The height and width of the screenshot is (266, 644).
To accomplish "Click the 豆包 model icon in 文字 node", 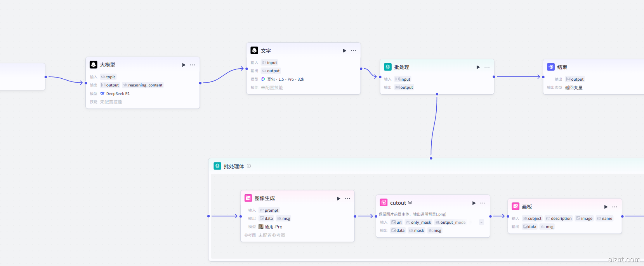I will (x=263, y=79).
